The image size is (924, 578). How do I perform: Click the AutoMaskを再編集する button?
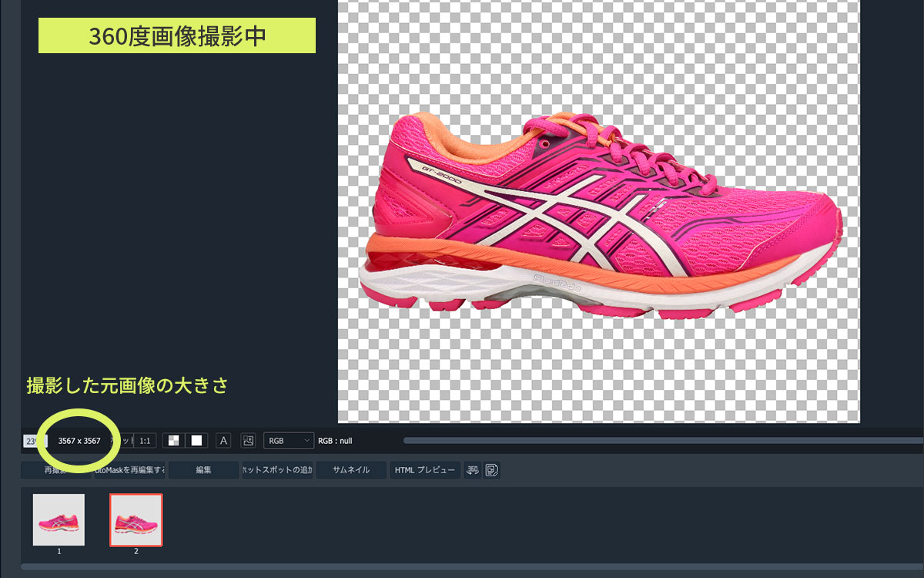129,470
